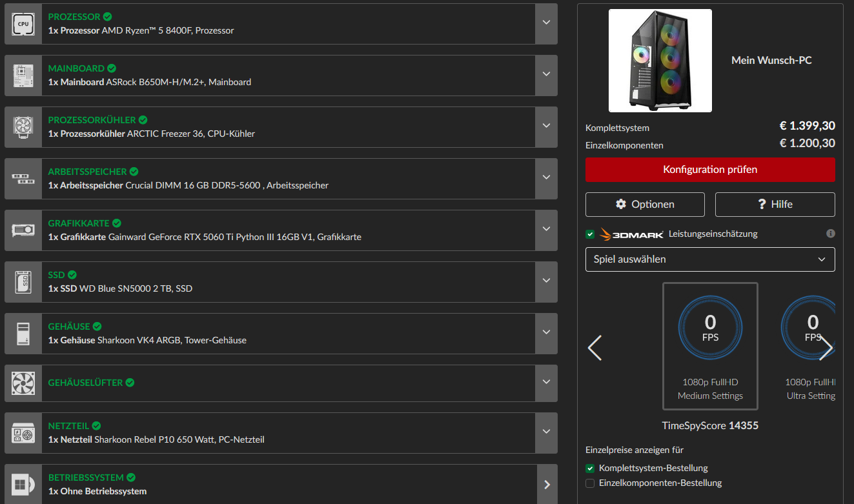Click the Einzelkomponenten price € 1.200,30
Image resolution: width=854 pixels, height=504 pixels.
(x=808, y=144)
